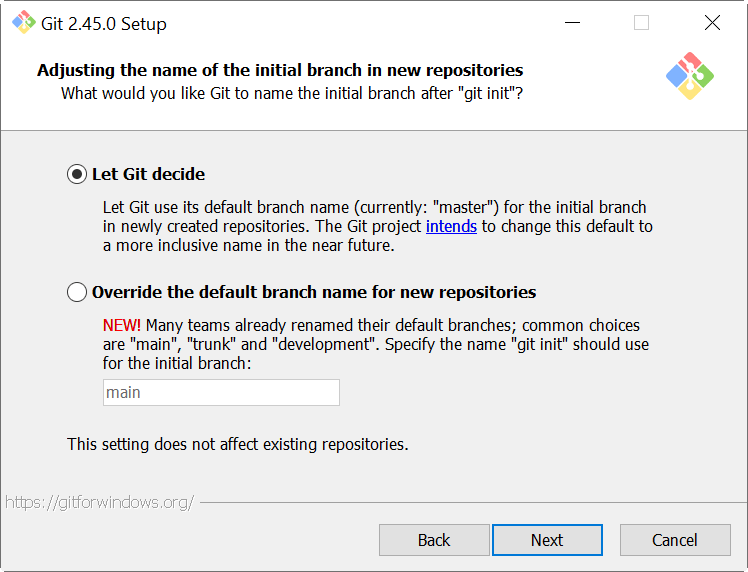This screenshot has width=748, height=572.
Task: Click the paragraph mentioning the "master" default branch
Action: point(375,226)
